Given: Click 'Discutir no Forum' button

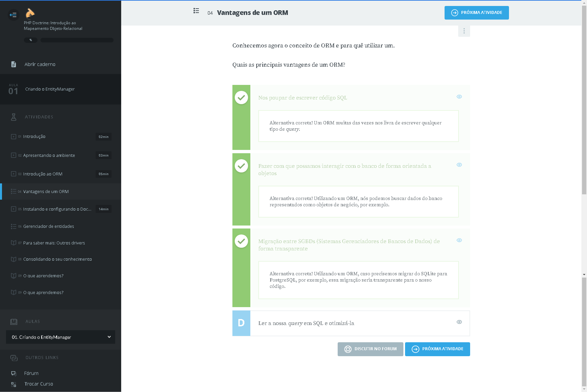Looking at the screenshot, I should tap(370, 349).
